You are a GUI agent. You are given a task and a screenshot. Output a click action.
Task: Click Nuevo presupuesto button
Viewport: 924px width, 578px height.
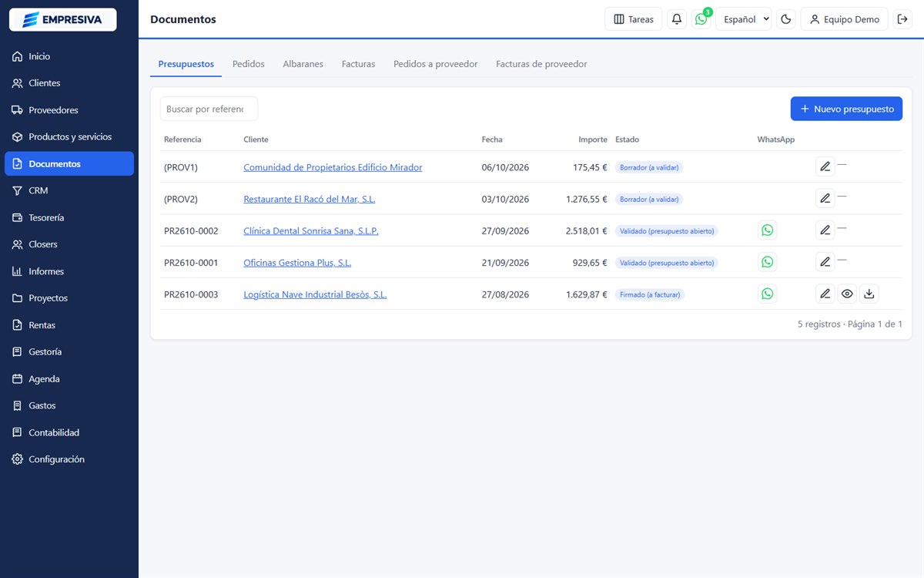tap(846, 109)
